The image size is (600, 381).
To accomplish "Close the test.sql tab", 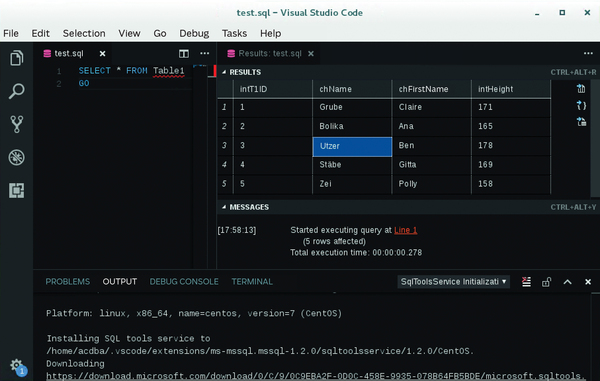I will [103, 54].
